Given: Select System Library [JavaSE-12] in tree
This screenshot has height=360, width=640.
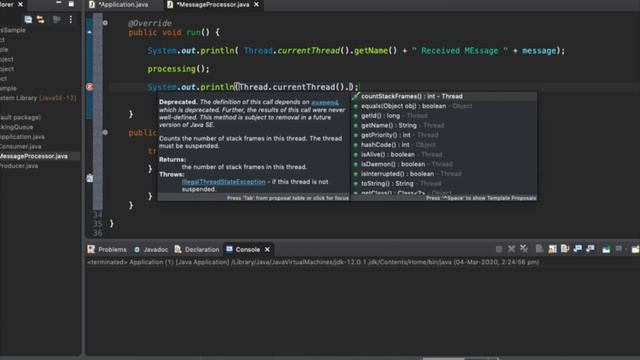Looking at the screenshot, I should coord(38,98).
